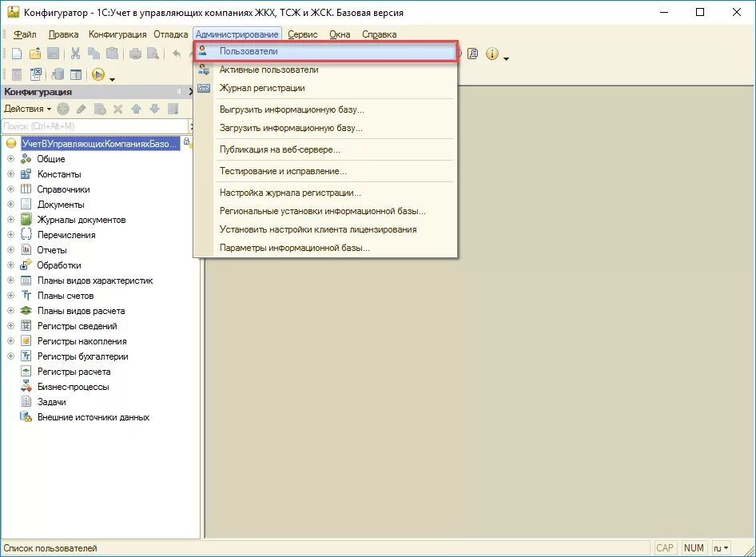Open Журнал регистрации menu entry
The image size is (756, 557).
pyautogui.click(x=325, y=88)
